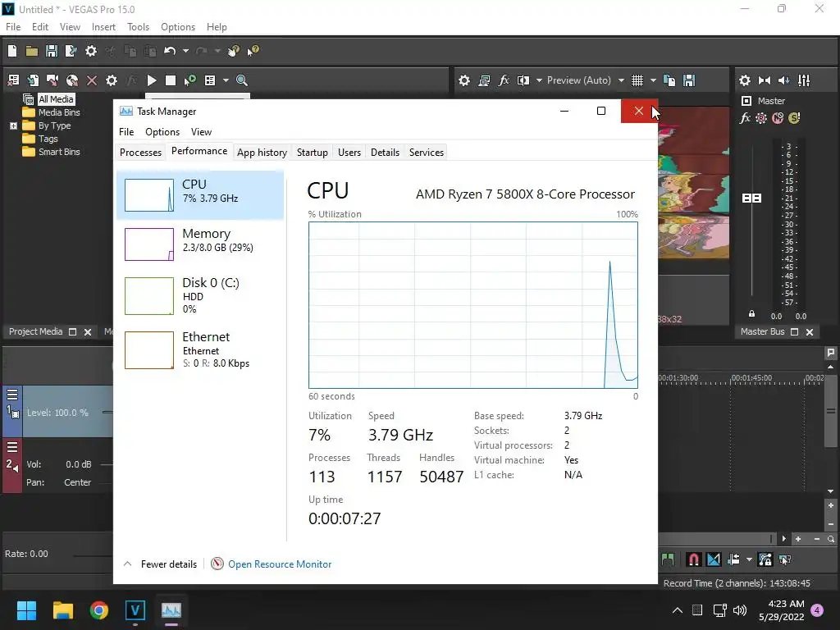
Task: Select Ethernet performance entry
Action: 200,350
